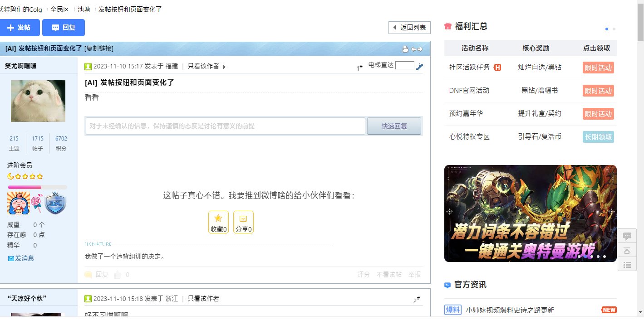Click the orange H badge beside 社区活跃任务
Image resolution: width=644 pixels, height=320 pixels.
[x=497, y=68]
